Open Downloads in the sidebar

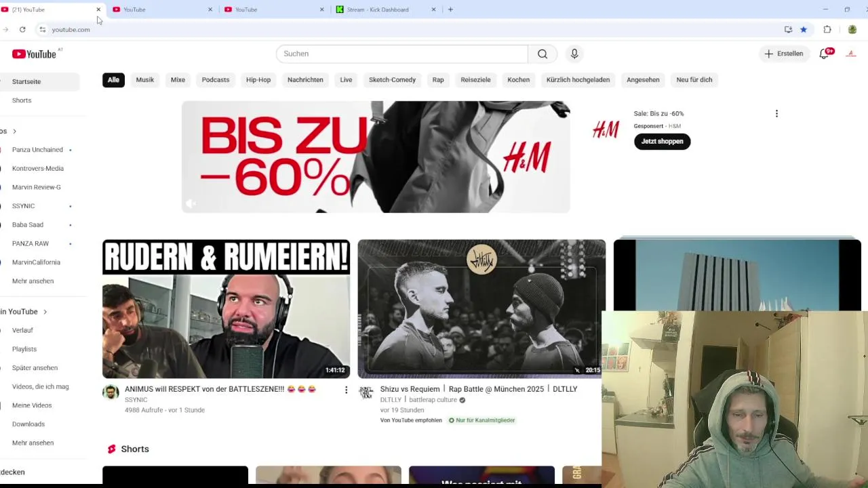(x=28, y=424)
